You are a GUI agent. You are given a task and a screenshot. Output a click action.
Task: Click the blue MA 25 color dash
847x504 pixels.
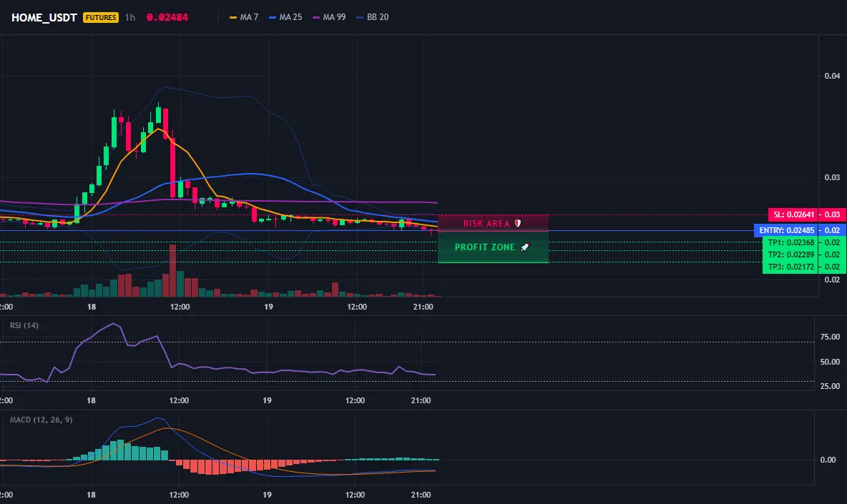tap(273, 17)
